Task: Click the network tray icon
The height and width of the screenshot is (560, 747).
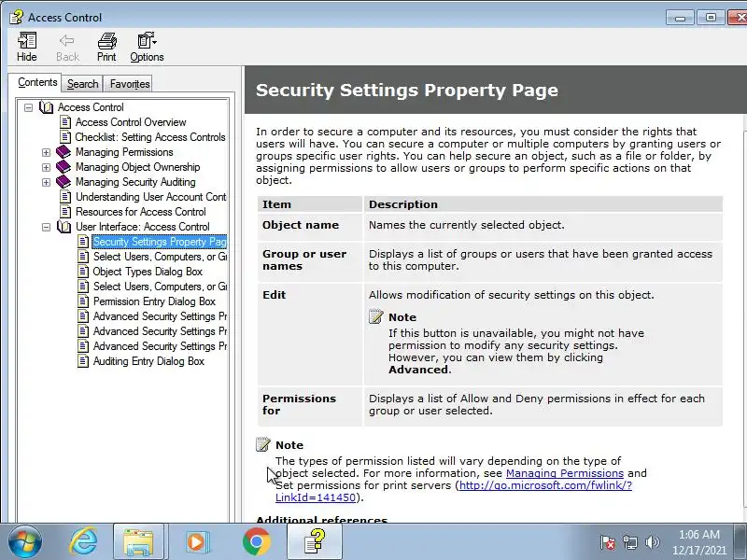Action: tap(630, 542)
